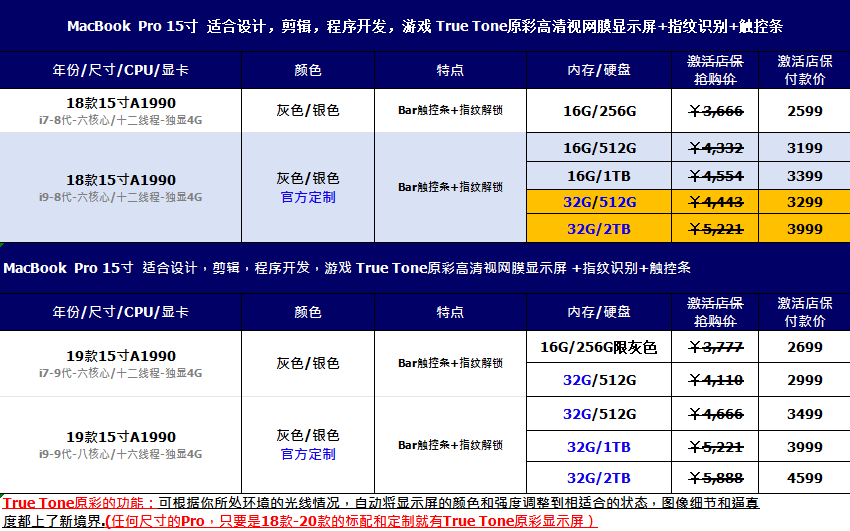
Task: Click the 2999 price for 19款 i7 32G/512G
Action: [804, 380]
